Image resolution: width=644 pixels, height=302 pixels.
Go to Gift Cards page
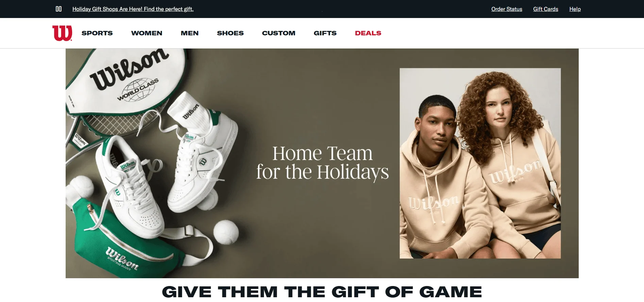[x=546, y=9]
